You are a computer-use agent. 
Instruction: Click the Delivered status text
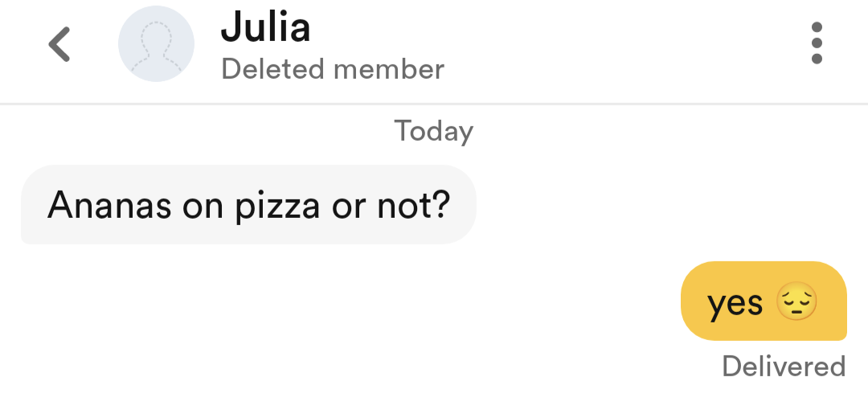(784, 366)
